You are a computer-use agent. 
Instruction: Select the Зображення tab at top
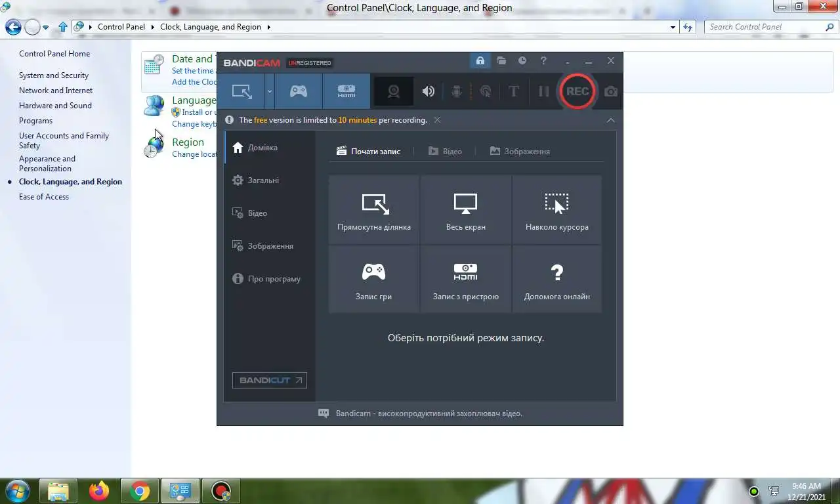(520, 151)
